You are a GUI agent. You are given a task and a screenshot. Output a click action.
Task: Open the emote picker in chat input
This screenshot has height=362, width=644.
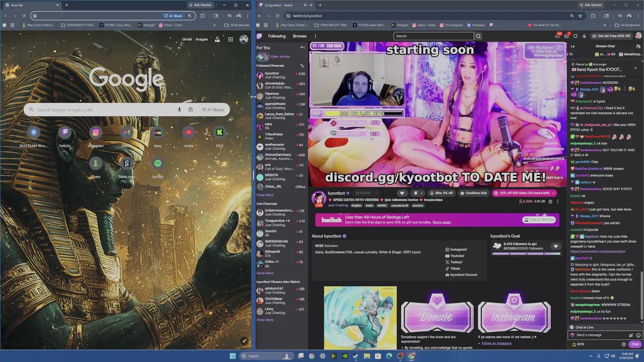pyautogui.click(x=638, y=335)
